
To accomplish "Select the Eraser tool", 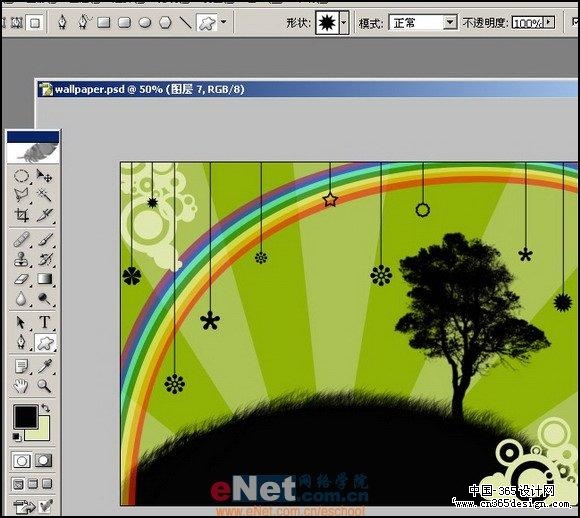I will tap(21, 279).
